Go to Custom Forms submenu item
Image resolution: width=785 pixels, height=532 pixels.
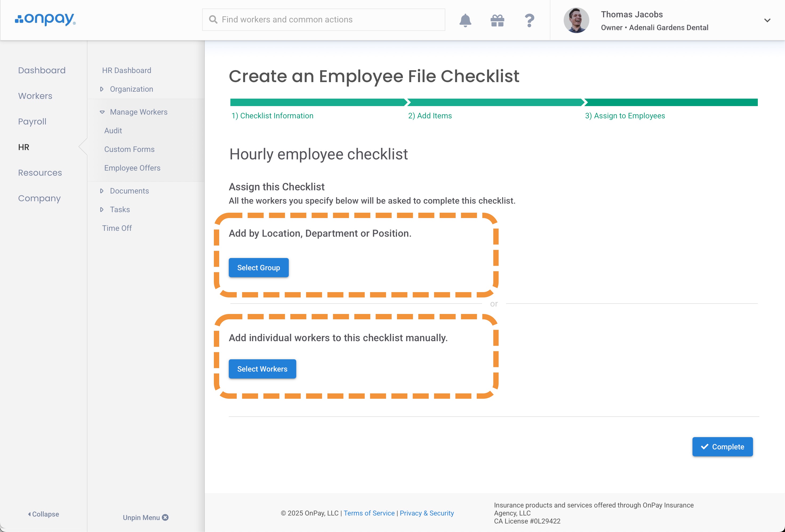tap(129, 149)
